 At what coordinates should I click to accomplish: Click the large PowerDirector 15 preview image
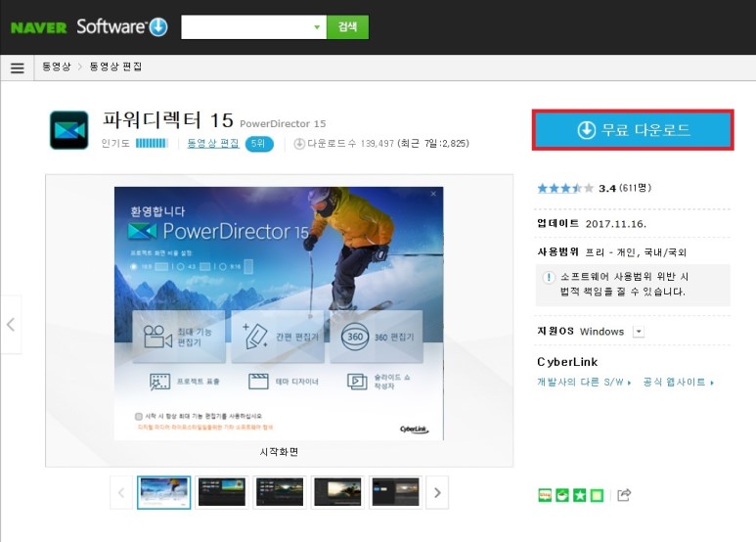click(279, 313)
